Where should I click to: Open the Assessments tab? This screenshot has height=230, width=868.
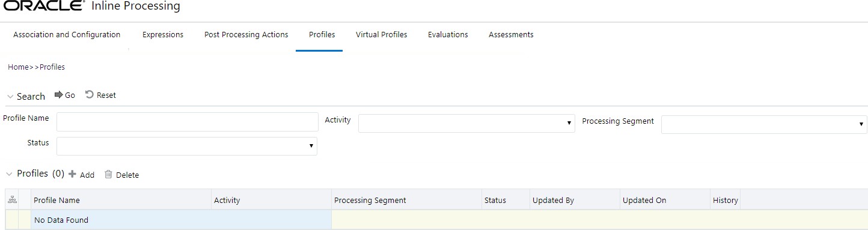point(511,35)
